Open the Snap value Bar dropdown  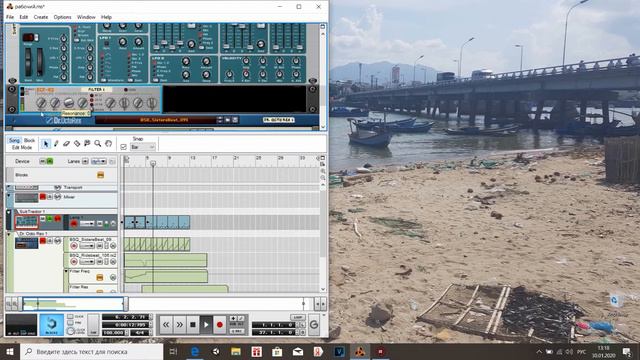coord(143,147)
